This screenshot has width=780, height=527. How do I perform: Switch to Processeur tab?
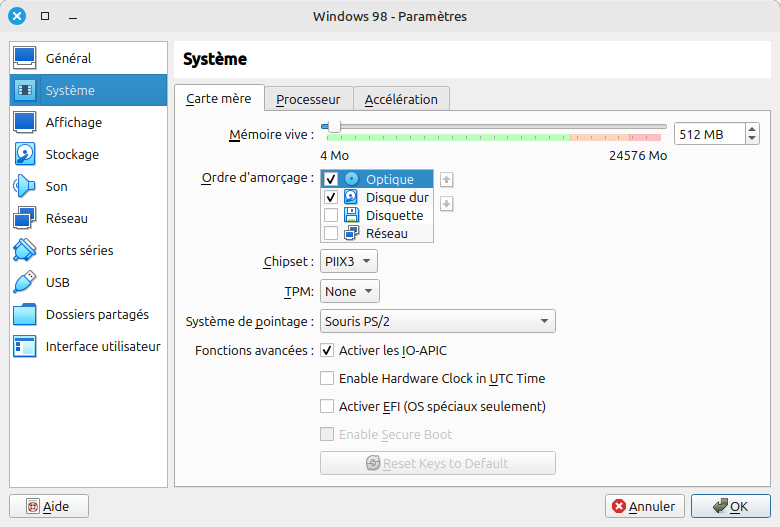point(308,100)
